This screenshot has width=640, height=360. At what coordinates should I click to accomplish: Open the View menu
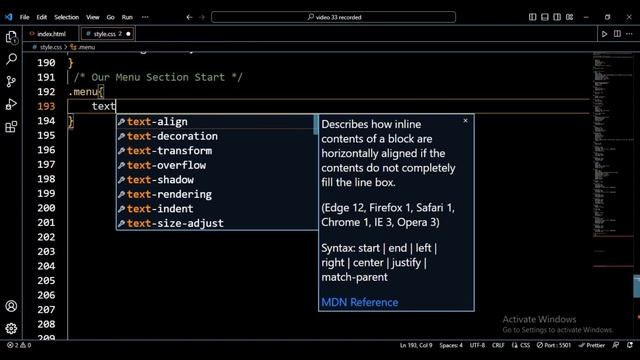(x=93, y=17)
